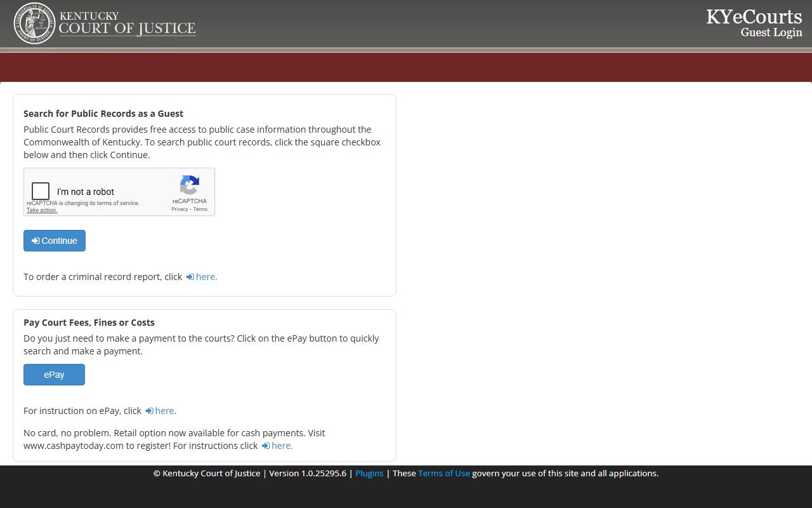Click the Kentucky Court of Justice header text
Screen dimensions: 812x508
127,23
